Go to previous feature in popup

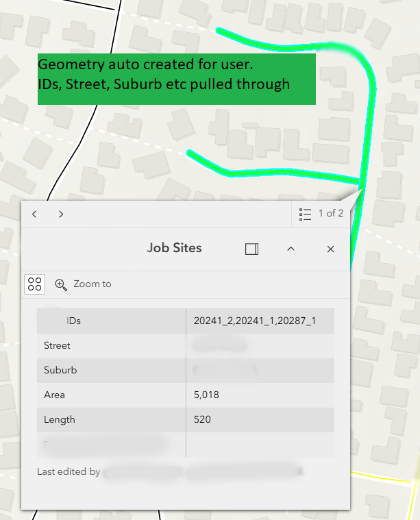34,214
